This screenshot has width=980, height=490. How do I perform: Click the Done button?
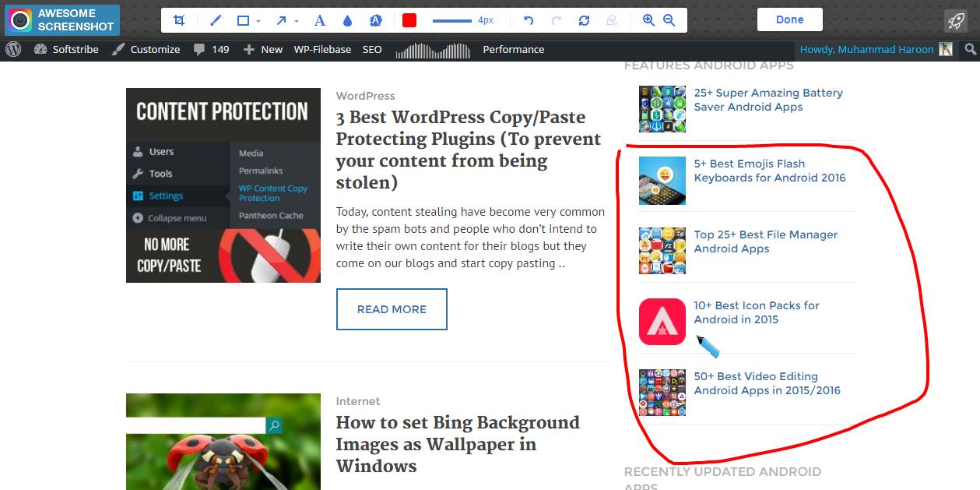coord(789,20)
